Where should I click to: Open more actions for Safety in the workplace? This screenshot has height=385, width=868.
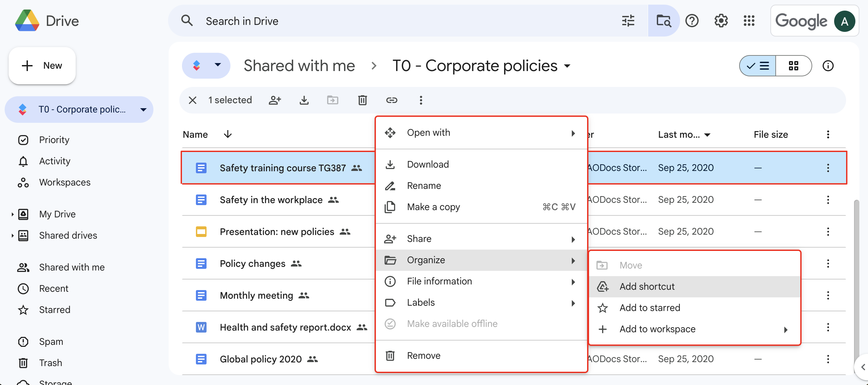pyautogui.click(x=828, y=200)
